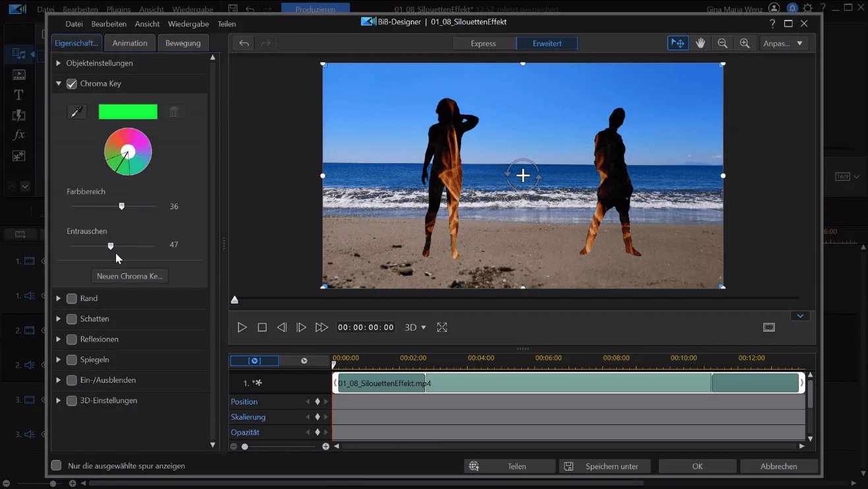Enable the Reflexionen checkbox
This screenshot has height=489, width=868.
point(72,339)
